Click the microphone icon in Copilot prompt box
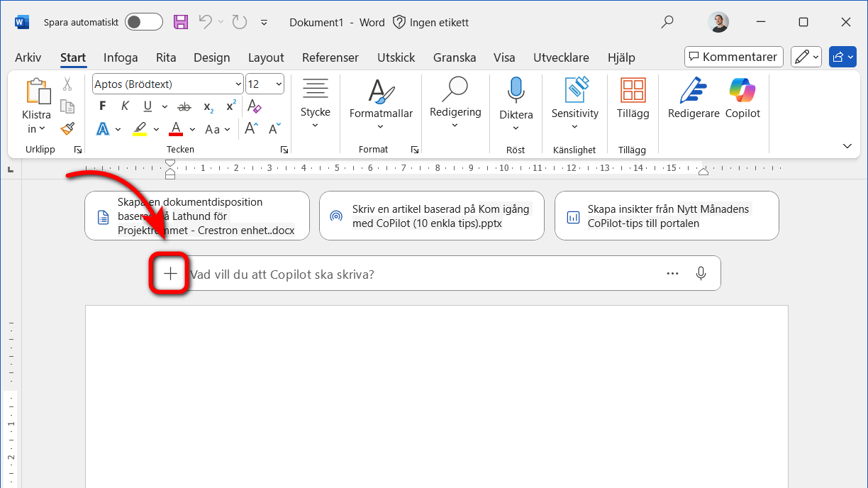 pos(701,273)
